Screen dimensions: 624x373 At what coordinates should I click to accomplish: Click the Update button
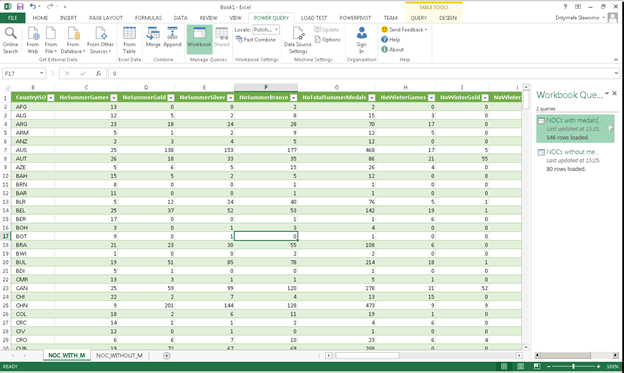coord(326,30)
